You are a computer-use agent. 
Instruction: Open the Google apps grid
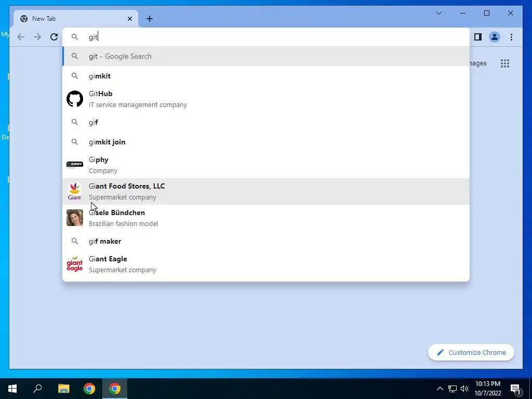pyautogui.click(x=505, y=63)
